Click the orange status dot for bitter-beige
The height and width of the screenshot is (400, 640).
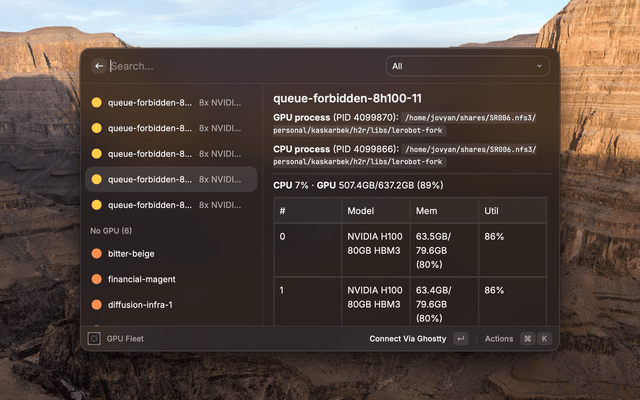(x=97, y=254)
